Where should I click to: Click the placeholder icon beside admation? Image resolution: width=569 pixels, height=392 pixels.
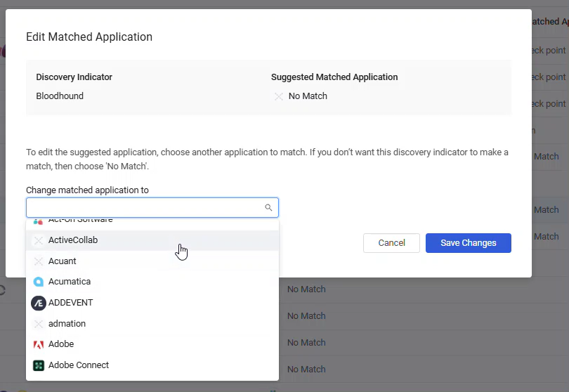tap(39, 323)
